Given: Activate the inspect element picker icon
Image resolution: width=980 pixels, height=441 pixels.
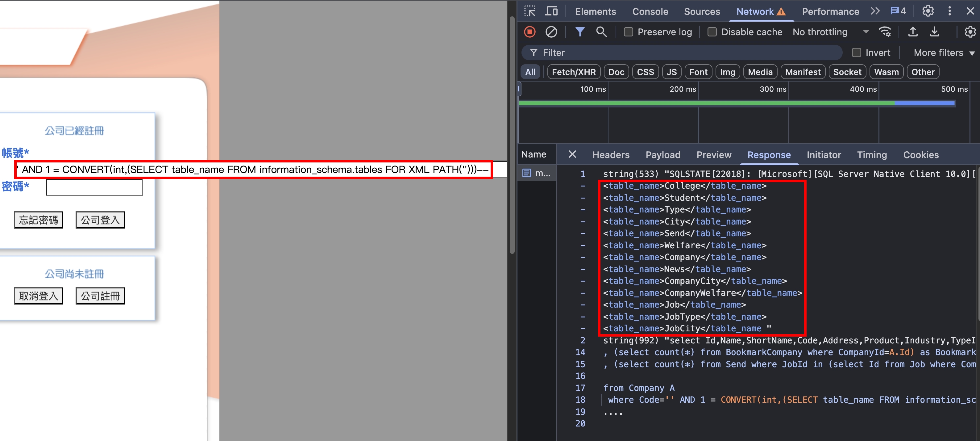Looking at the screenshot, I should click(529, 11).
